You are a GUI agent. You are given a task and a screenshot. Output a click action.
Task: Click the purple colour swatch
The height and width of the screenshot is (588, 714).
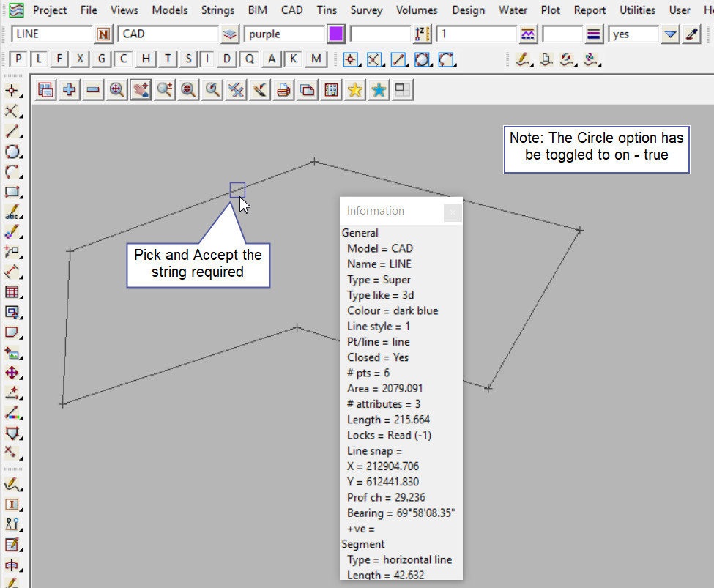(x=336, y=34)
